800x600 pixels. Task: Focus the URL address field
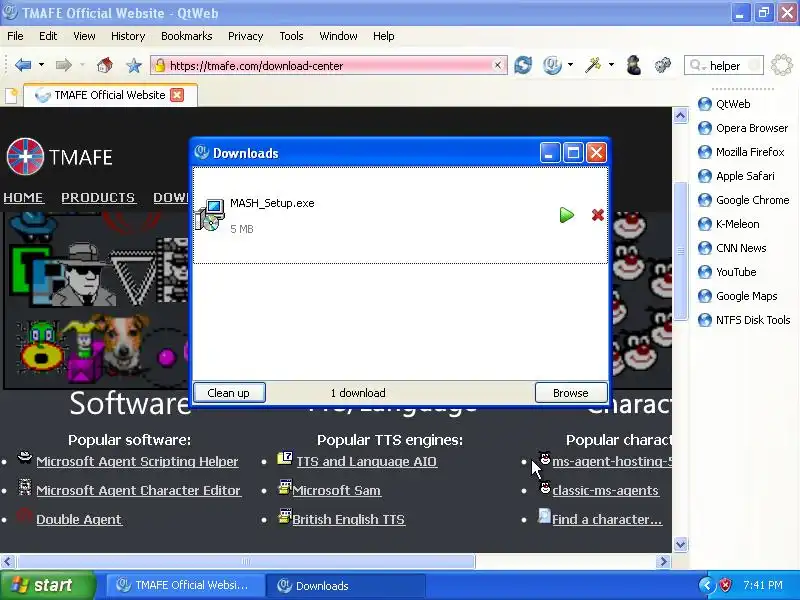point(329,65)
